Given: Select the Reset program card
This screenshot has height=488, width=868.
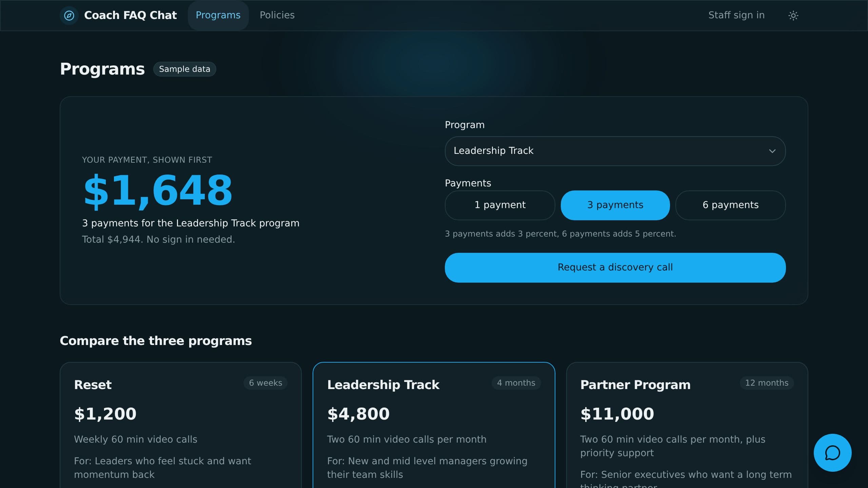Looking at the screenshot, I should (x=180, y=425).
